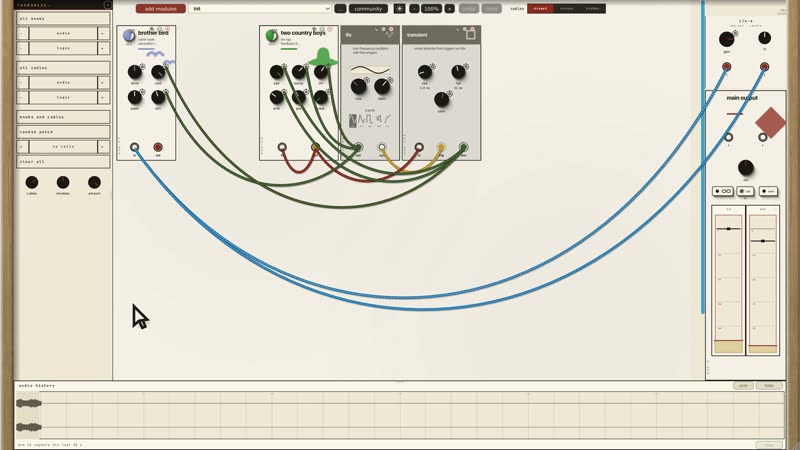Image resolution: width=800 pixels, height=450 pixels.
Task: Open the three-dots preset menu
Action: tap(340, 9)
